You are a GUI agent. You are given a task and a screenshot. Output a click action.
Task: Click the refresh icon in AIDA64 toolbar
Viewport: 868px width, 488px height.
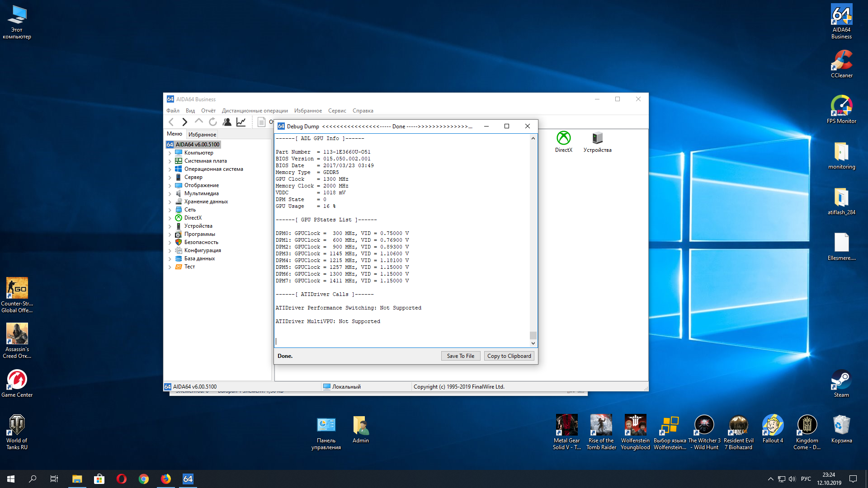pyautogui.click(x=213, y=122)
